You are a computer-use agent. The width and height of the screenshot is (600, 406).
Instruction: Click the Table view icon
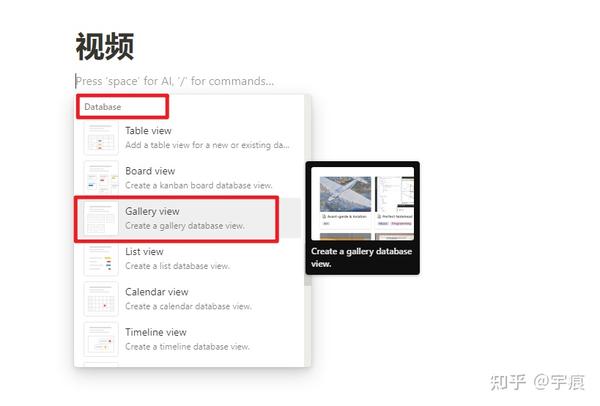pos(101,138)
